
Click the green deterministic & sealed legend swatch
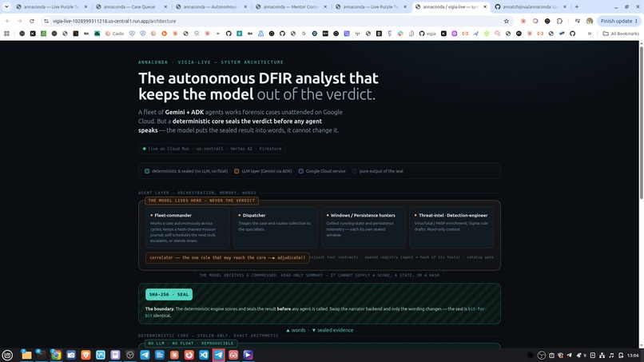pos(147,171)
